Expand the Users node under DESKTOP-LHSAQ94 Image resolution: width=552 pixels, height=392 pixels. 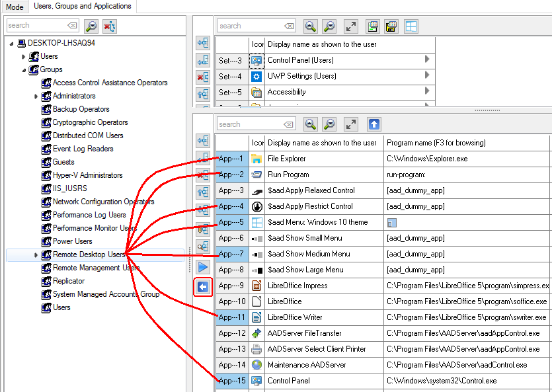(24, 57)
